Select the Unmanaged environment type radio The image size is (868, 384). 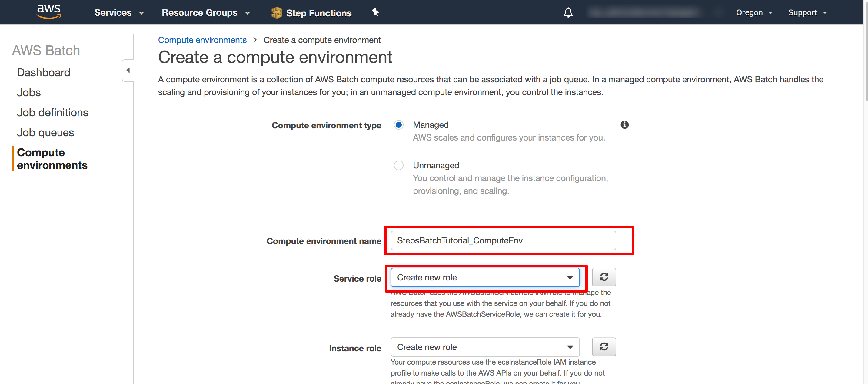coord(399,165)
